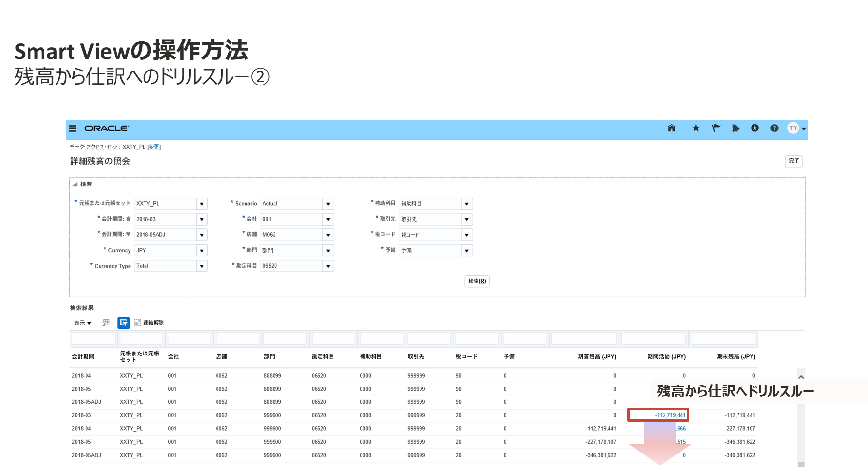Image resolution: width=868 pixels, height=467 pixels.
Task: Go to the Home page icon
Action: click(671, 128)
